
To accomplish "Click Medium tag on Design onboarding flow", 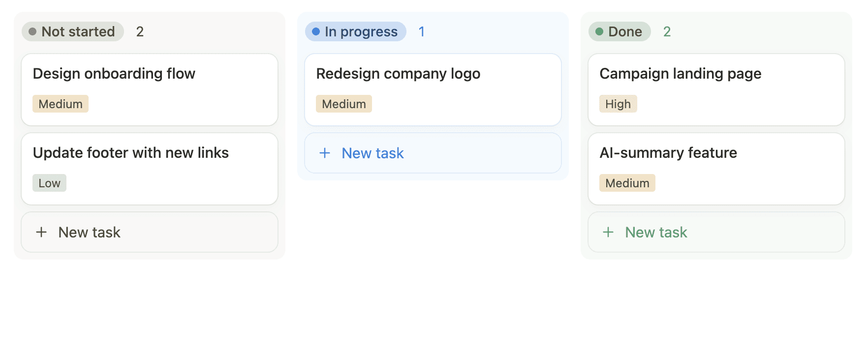I will pyautogui.click(x=61, y=104).
